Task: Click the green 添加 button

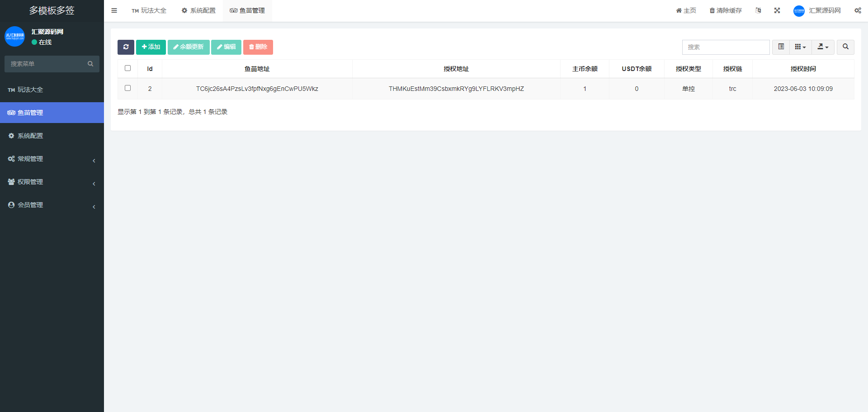Action: [151, 47]
